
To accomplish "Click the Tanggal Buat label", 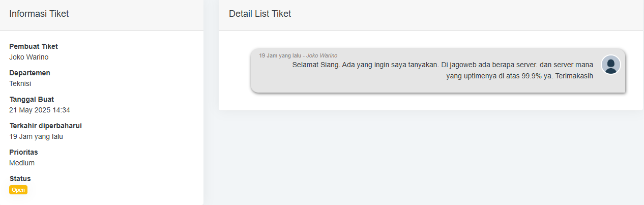I will click(x=32, y=99).
